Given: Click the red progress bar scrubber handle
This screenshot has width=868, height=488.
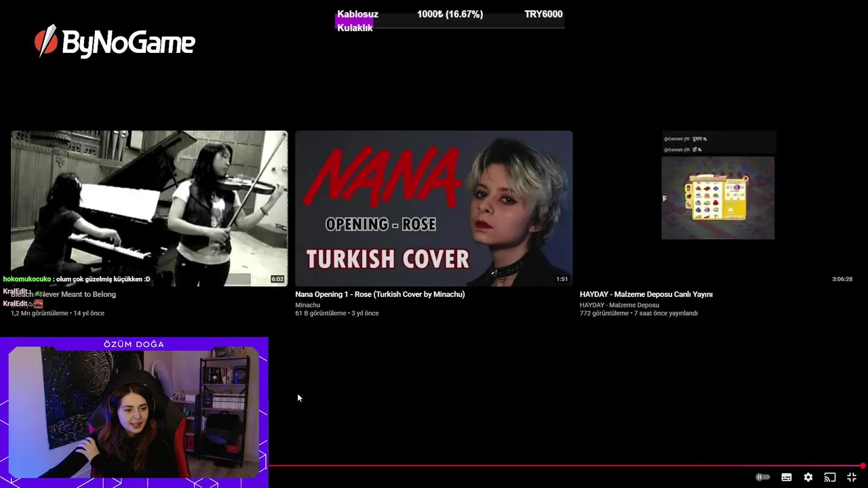Looking at the screenshot, I should pos(863,466).
